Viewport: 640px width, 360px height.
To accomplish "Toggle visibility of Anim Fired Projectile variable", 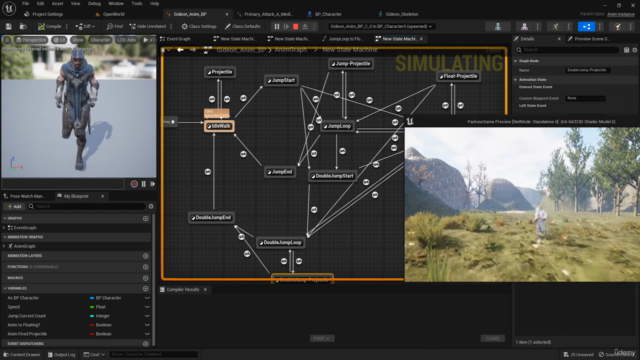I will (147, 334).
